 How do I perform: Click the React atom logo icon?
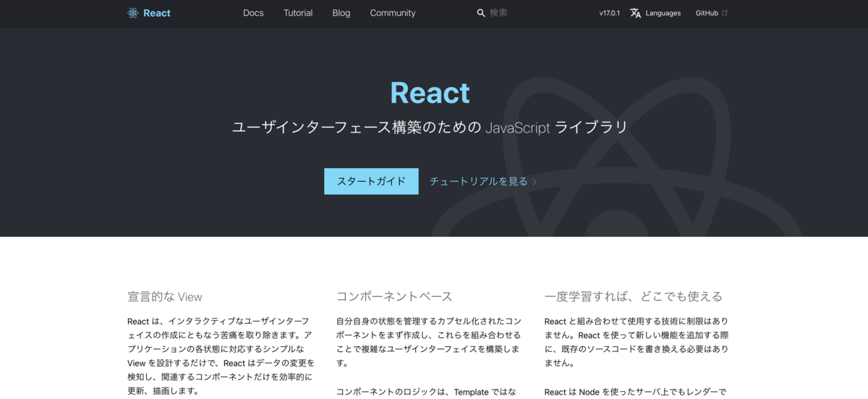133,13
